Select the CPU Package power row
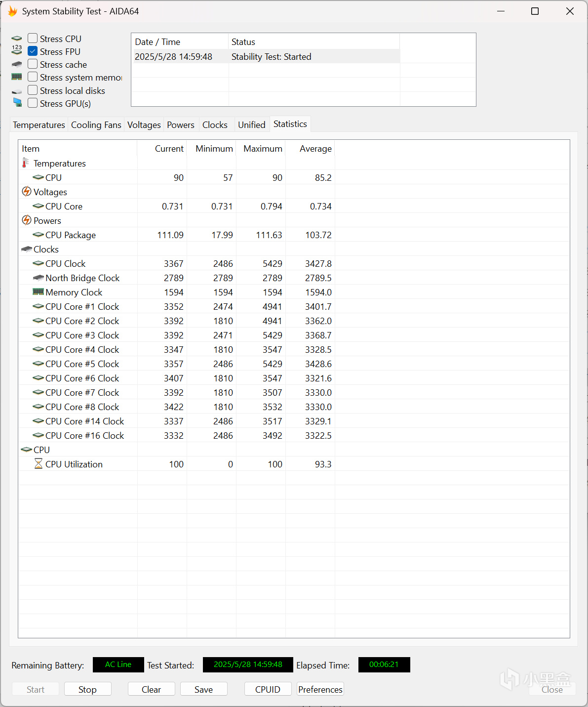The image size is (588, 707). [x=71, y=235]
